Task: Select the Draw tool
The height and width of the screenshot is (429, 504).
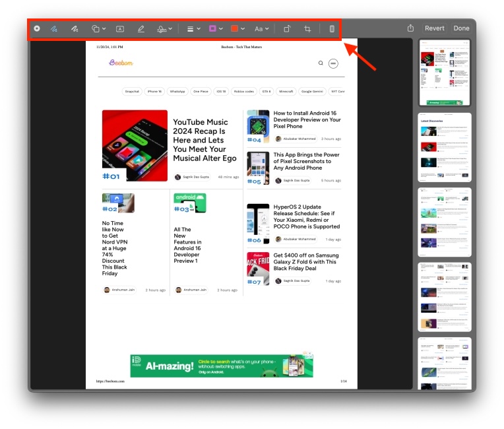Action: coord(75,29)
